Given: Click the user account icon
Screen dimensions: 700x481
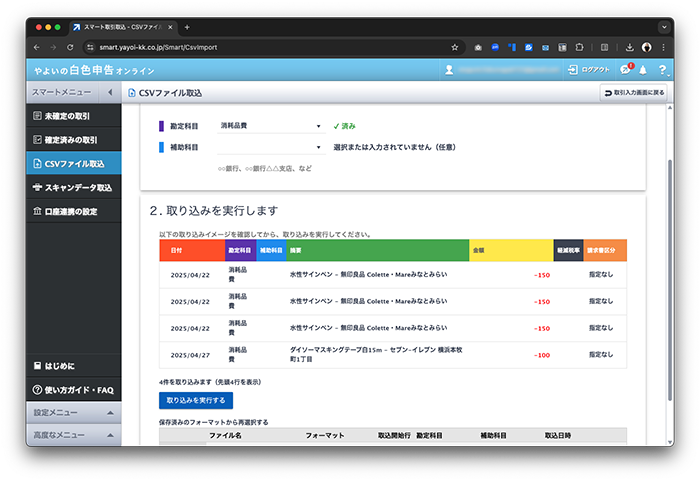Looking at the screenshot, I should [x=449, y=70].
